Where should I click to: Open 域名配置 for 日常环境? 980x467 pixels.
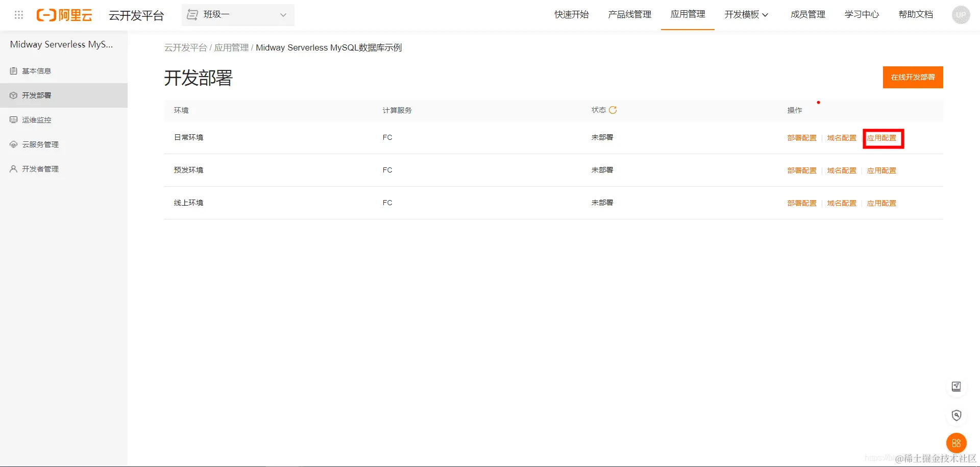point(842,138)
